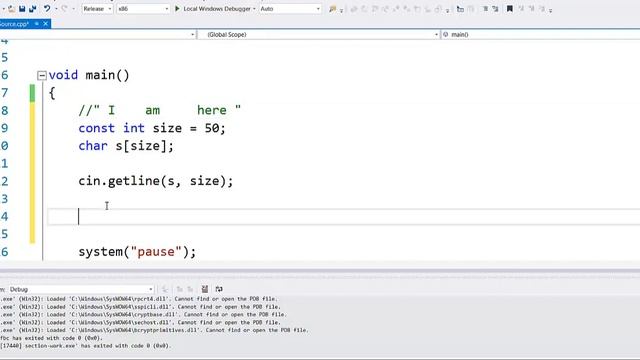
Task: Open the (Global Scope) dropdown
Action: pyautogui.click(x=318, y=35)
